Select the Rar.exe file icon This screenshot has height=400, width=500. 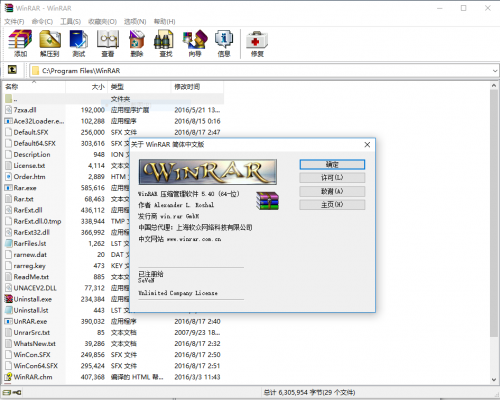tap(8, 188)
